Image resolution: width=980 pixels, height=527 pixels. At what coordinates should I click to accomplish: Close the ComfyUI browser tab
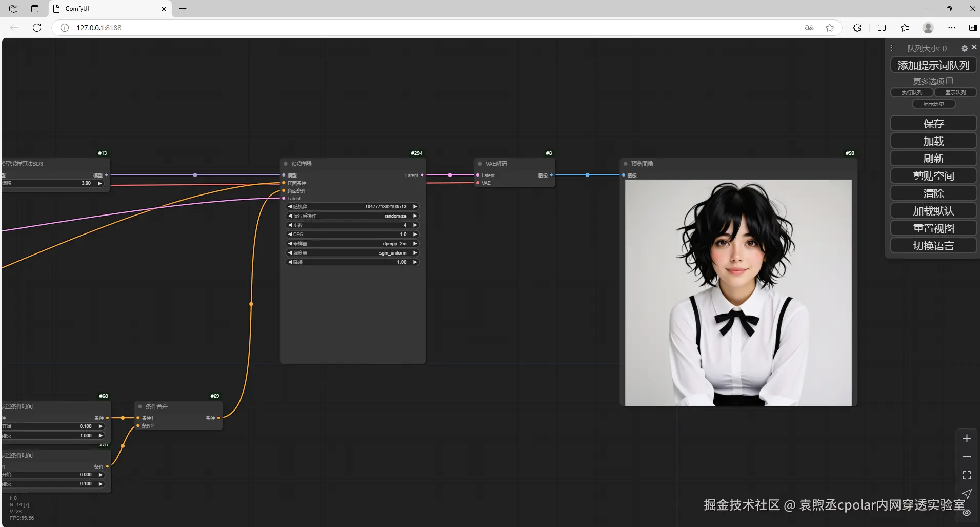(164, 9)
